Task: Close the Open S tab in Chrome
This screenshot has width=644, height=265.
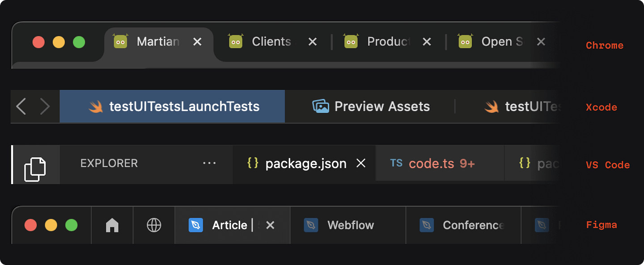Action: (541, 42)
